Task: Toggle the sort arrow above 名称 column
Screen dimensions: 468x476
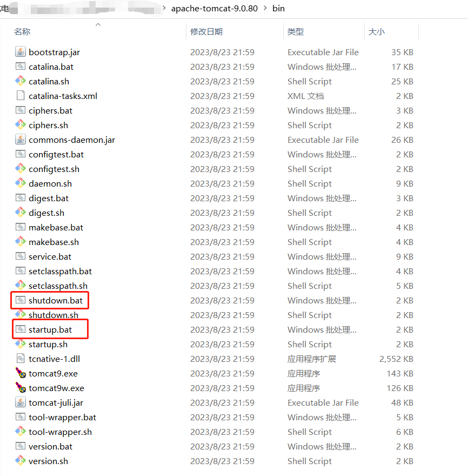Action: [98, 24]
